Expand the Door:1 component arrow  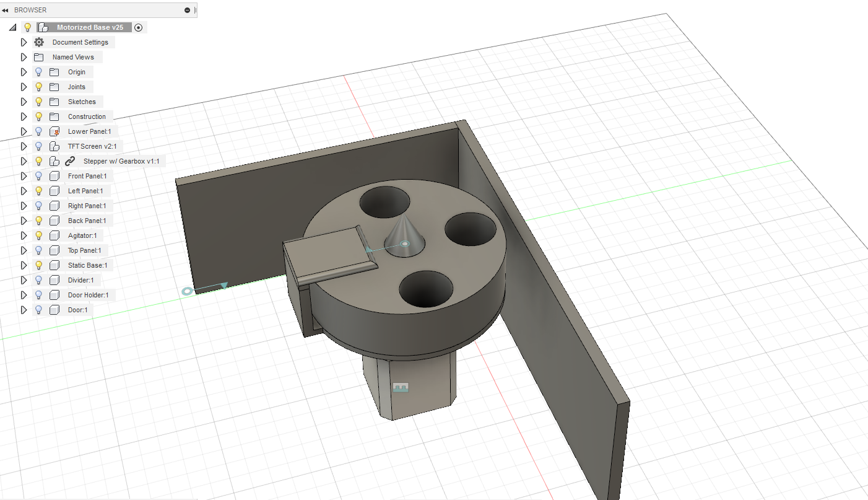tap(24, 310)
